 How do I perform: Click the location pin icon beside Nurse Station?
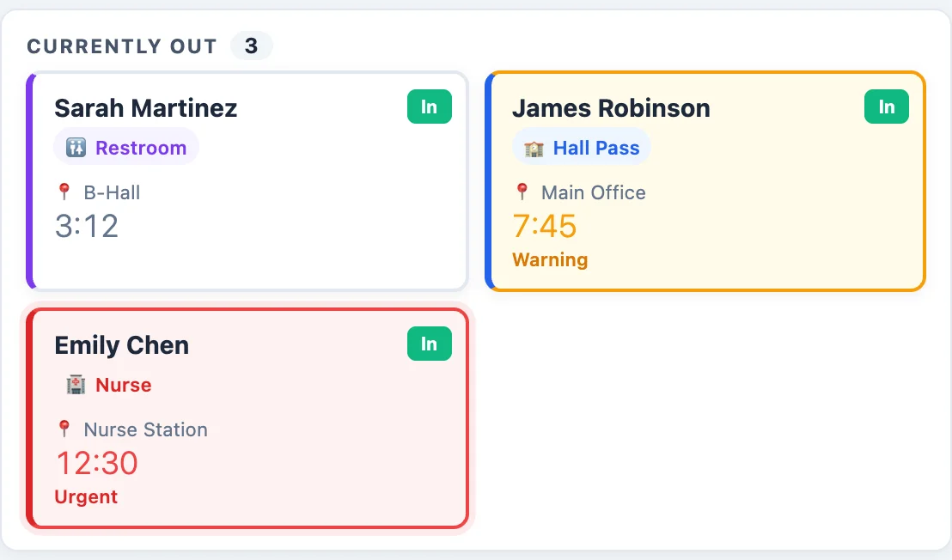64,429
